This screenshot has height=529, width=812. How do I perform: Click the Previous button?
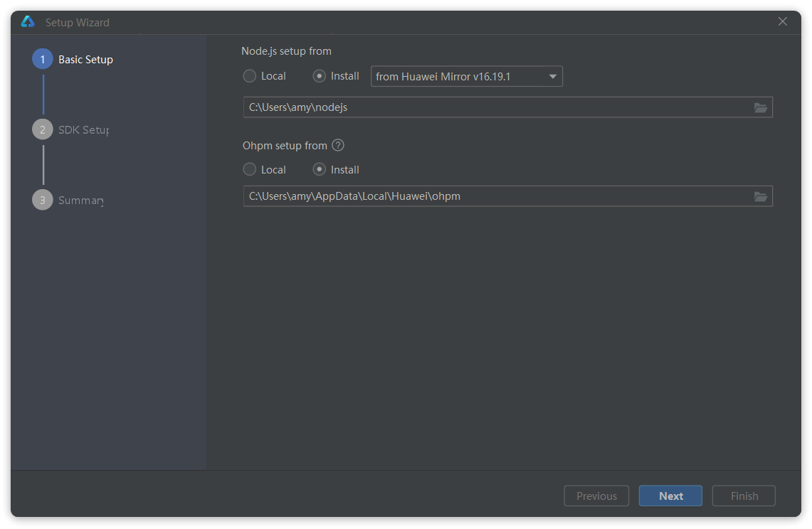click(596, 496)
